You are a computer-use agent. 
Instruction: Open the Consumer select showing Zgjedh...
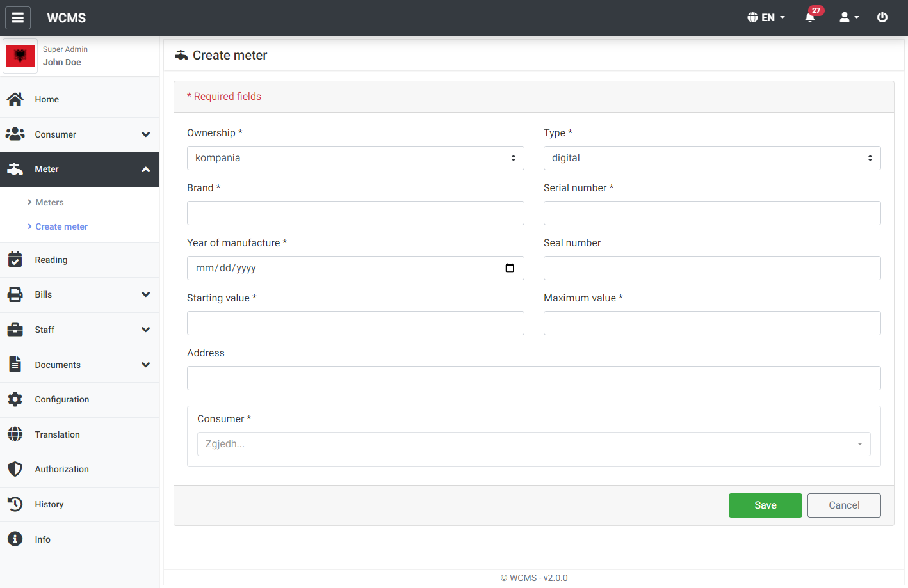(533, 444)
